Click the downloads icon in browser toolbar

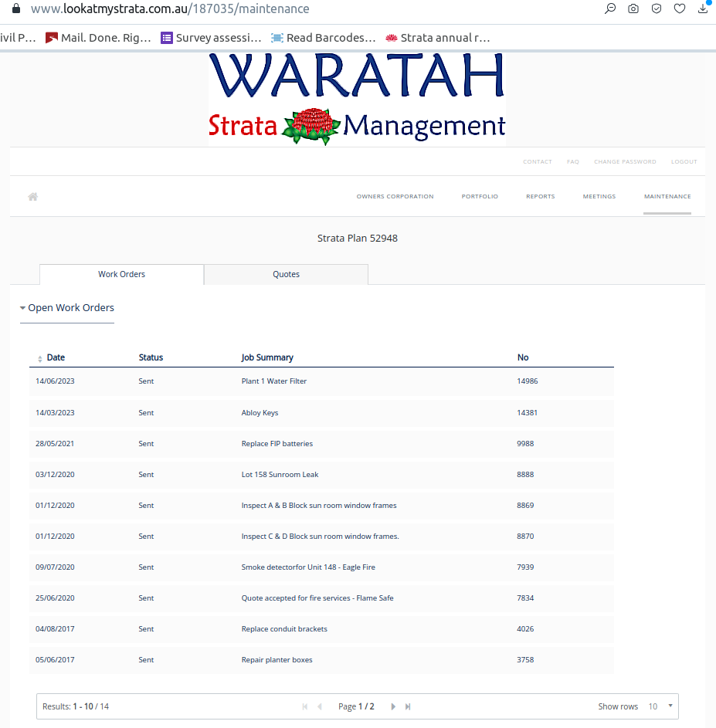pyautogui.click(x=703, y=8)
